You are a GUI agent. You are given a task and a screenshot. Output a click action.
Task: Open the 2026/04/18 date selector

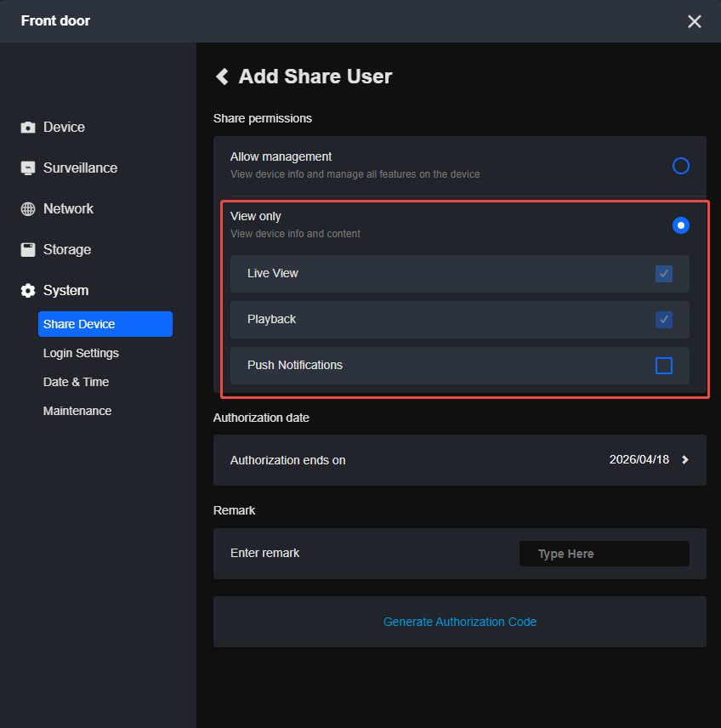pyautogui.click(x=639, y=460)
